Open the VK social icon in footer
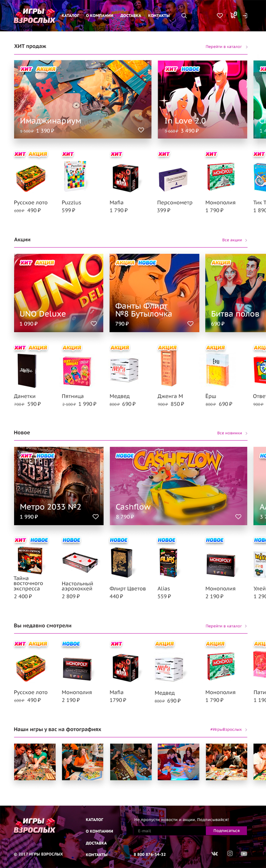The height and width of the screenshot is (868, 266). coord(214,854)
